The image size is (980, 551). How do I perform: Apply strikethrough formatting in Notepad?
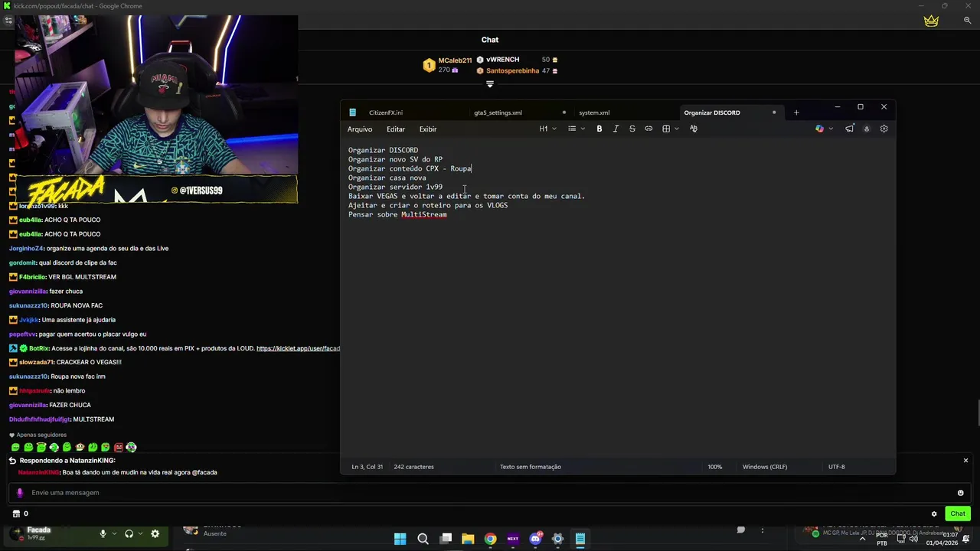tap(632, 129)
